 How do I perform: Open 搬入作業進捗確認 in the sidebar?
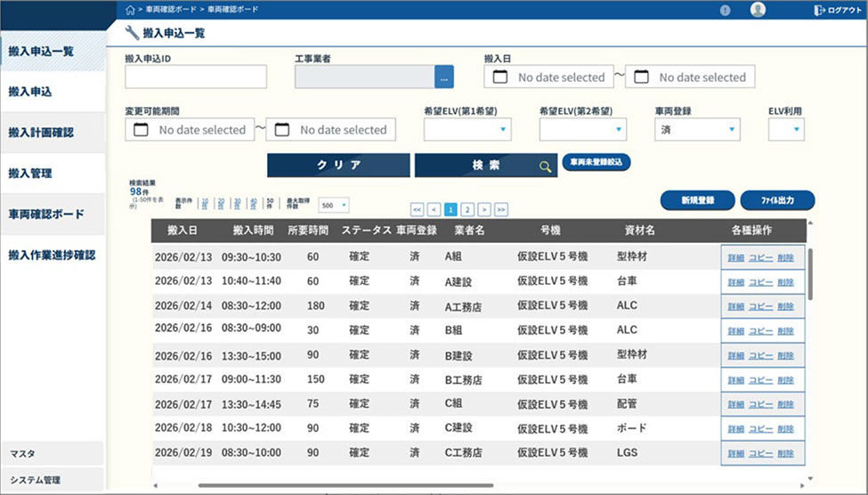pos(53,255)
